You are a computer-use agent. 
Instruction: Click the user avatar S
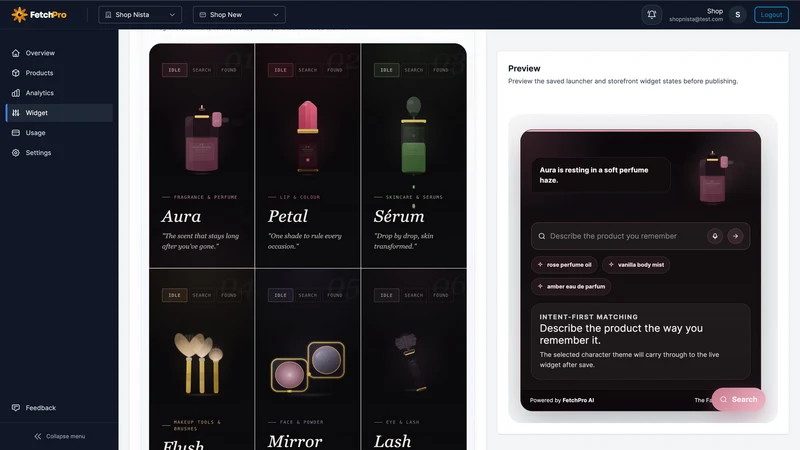[737, 15]
